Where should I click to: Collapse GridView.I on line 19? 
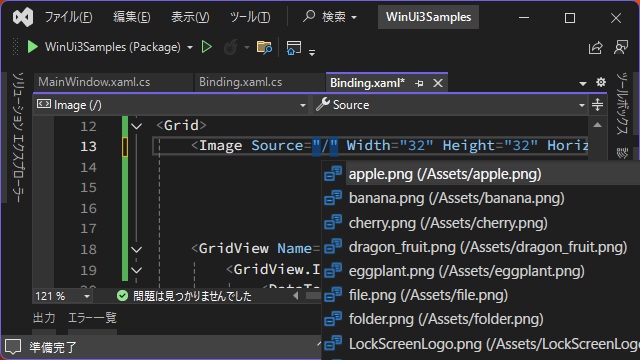point(137,270)
